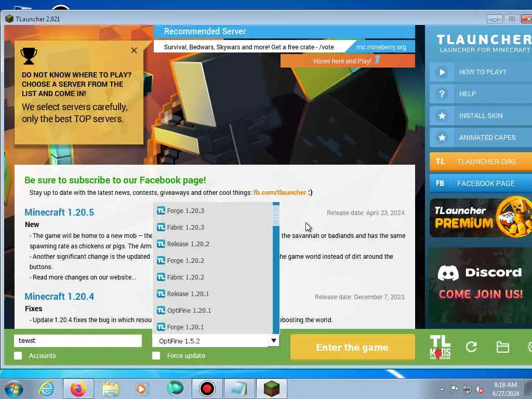Click the Help question mark icon
Screen dimensions: 532x399
point(442,94)
